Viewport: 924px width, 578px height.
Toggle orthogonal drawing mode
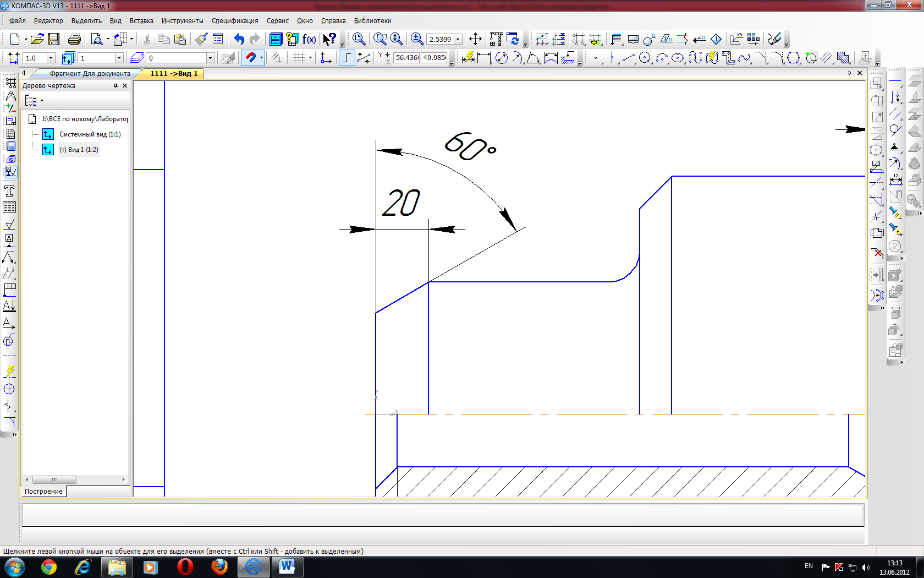pyautogui.click(x=346, y=57)
